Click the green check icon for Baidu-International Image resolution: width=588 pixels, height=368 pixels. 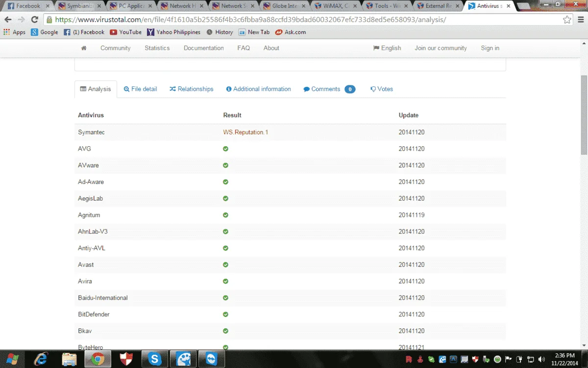tap(225, 298)
